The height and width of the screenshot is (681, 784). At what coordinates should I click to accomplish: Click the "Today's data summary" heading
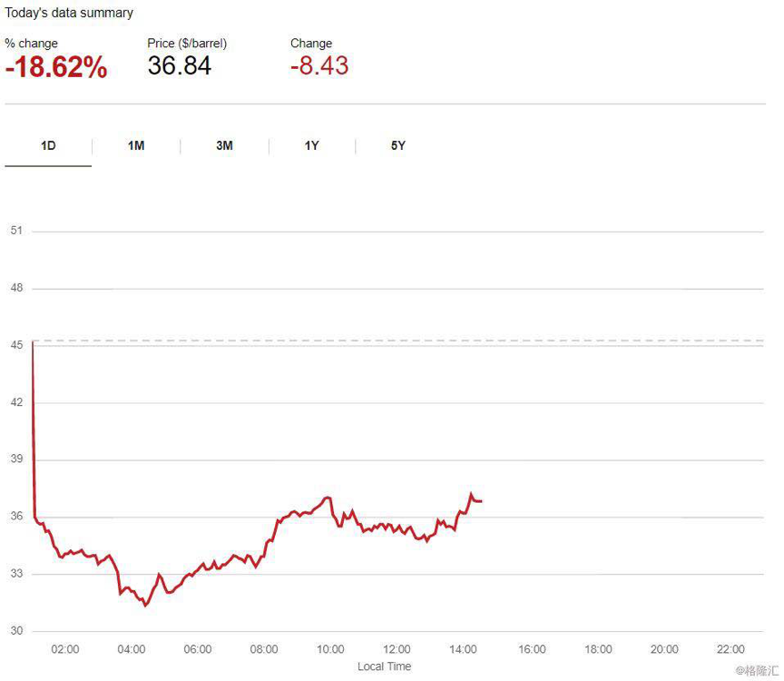click(69, 13)
